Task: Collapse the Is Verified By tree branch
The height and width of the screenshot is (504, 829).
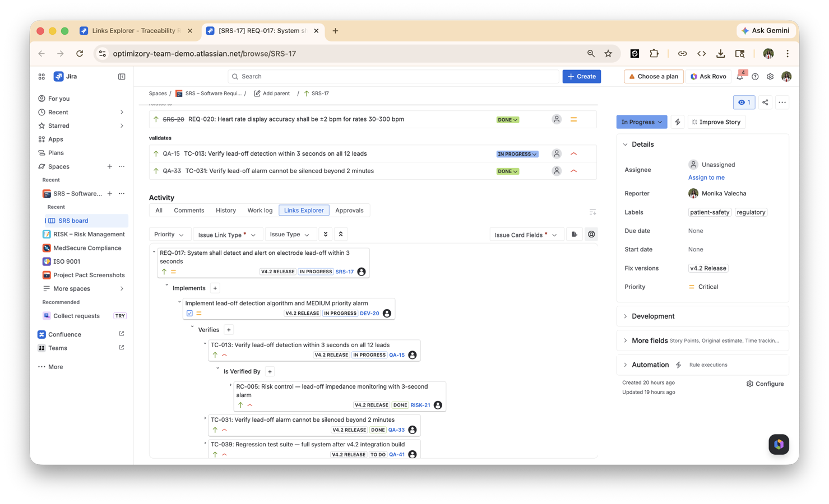Action: pyautogui.click(x=217, y=369)
